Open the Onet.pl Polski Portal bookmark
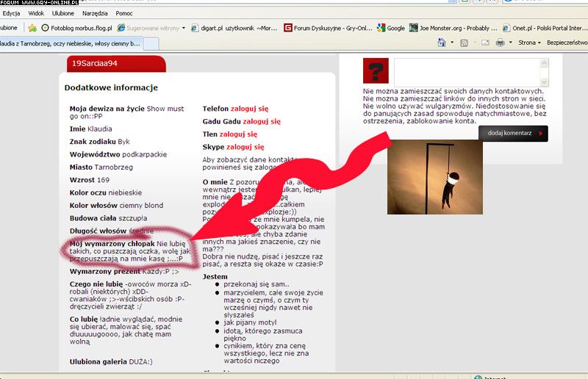 point(545,28)
